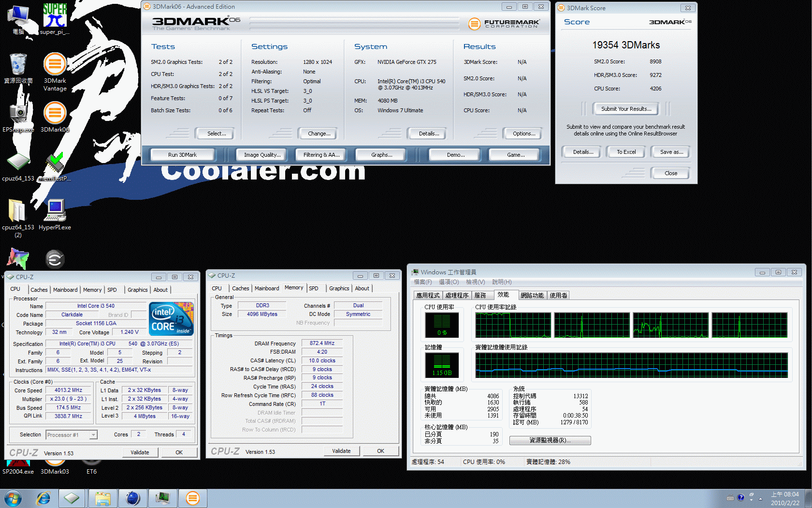Image resolution: width=812 pixels, height=508 pixels.
Task: Click Details in 3DMark Score window
Action: pyautogui.click(x=581, y=152)
